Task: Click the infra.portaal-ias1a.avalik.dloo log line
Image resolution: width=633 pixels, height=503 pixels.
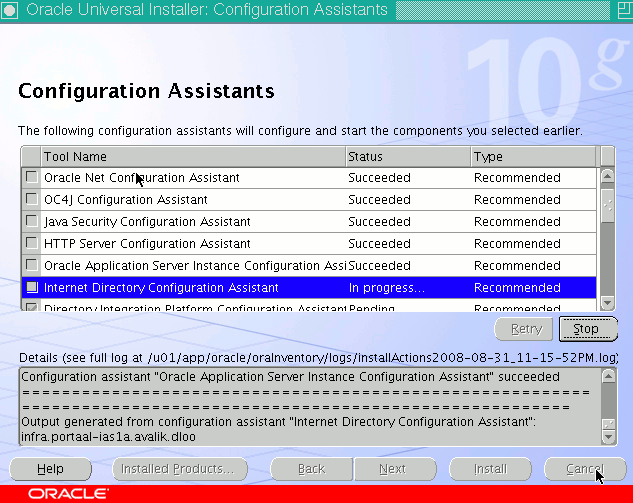Action: point(108,437)
